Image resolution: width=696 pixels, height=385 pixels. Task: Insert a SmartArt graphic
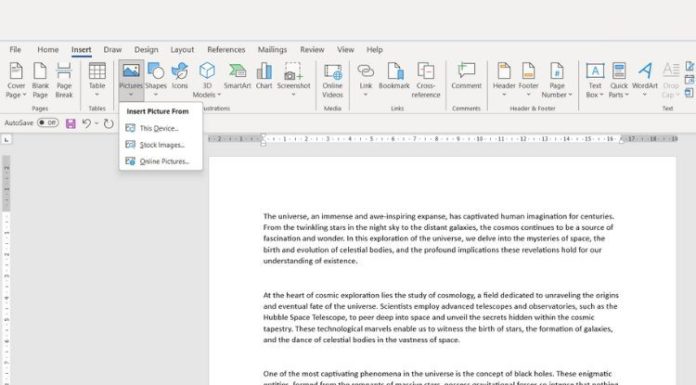click(x=237, y=76)
